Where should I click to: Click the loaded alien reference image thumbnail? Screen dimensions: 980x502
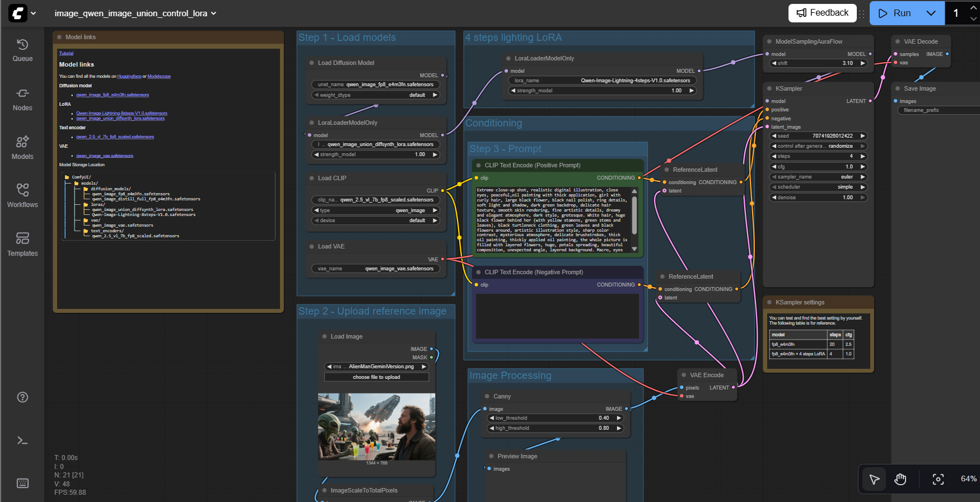(x=376, y=426)
